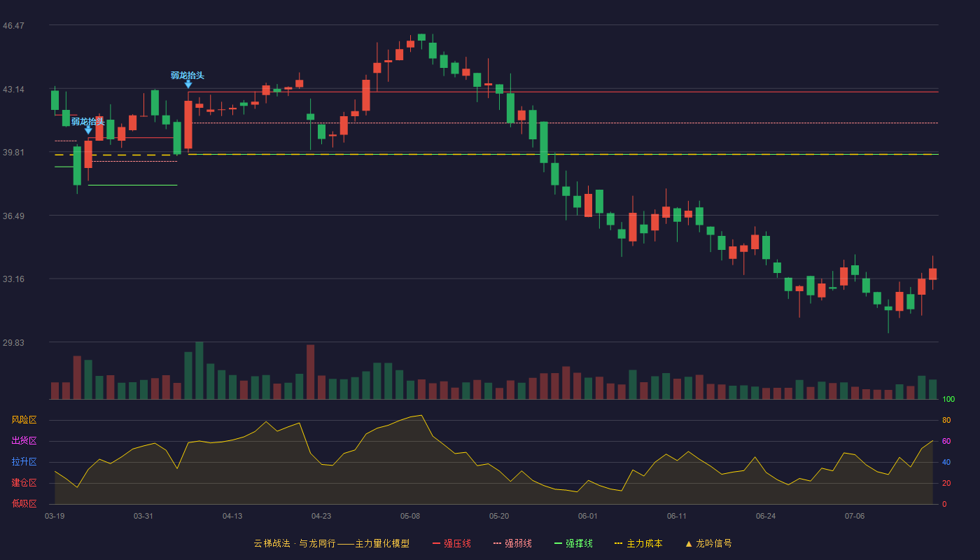Select the 低吸区 zone label

tap(24, 503)
